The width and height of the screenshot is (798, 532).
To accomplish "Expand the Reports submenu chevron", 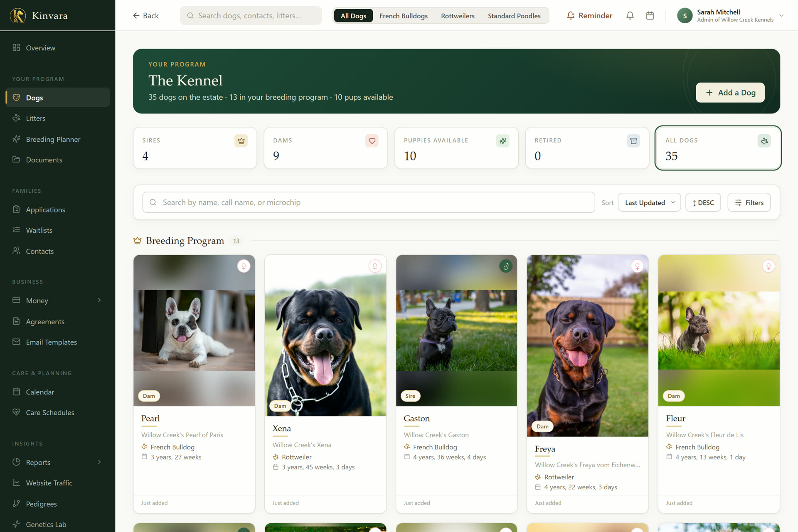I will (x=99, y=462).
